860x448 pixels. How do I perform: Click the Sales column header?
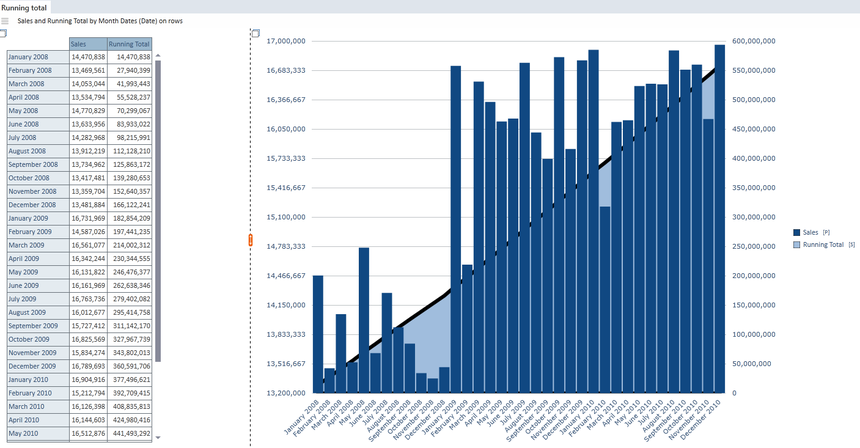(88, 44)
